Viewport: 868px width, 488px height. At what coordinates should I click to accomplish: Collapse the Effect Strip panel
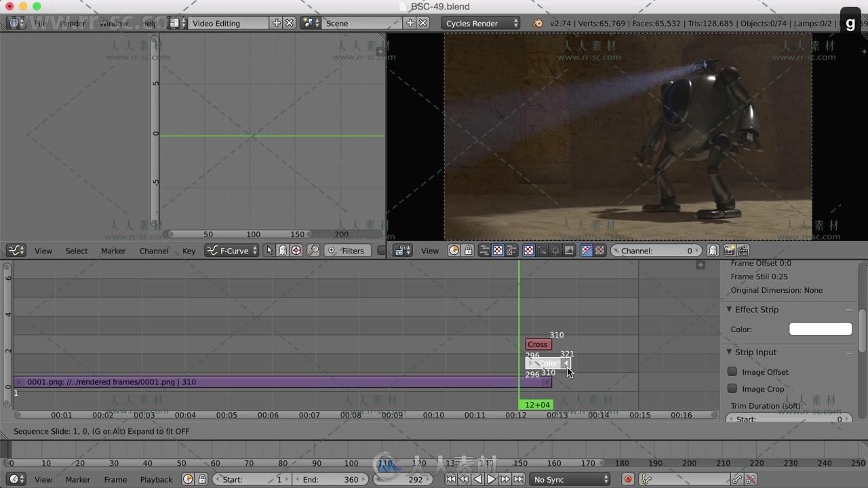tap(730, 309)
